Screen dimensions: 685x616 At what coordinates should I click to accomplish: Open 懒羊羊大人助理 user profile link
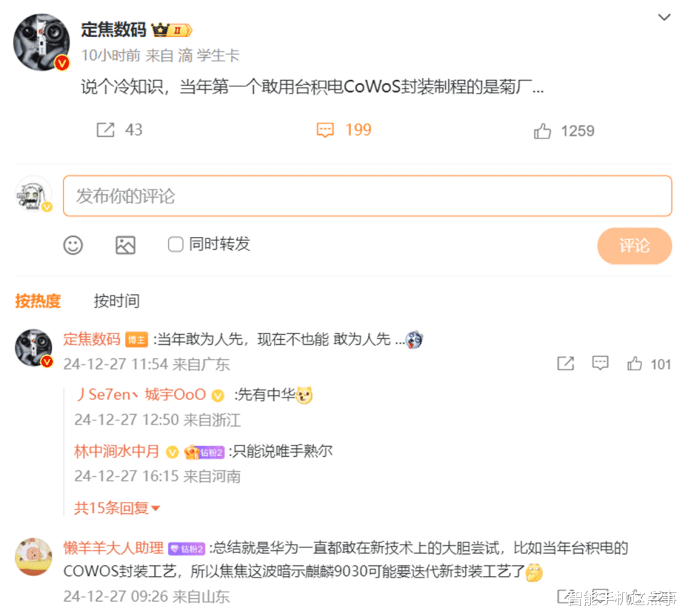coord(113,548)
